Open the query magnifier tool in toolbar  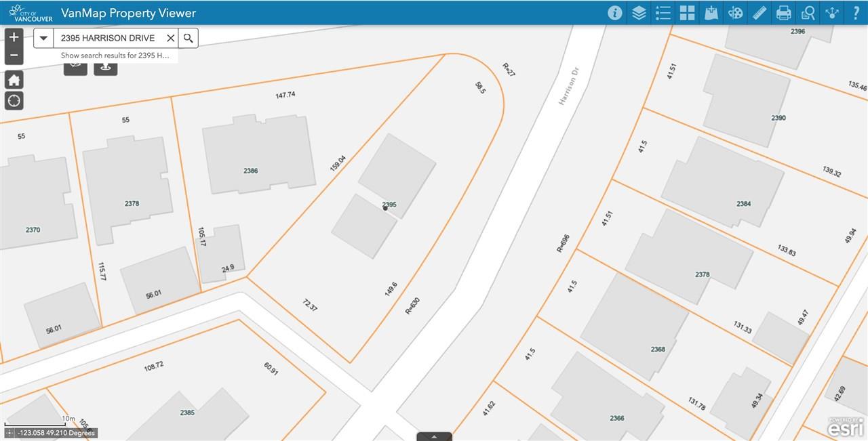click(x=808, y=13)
